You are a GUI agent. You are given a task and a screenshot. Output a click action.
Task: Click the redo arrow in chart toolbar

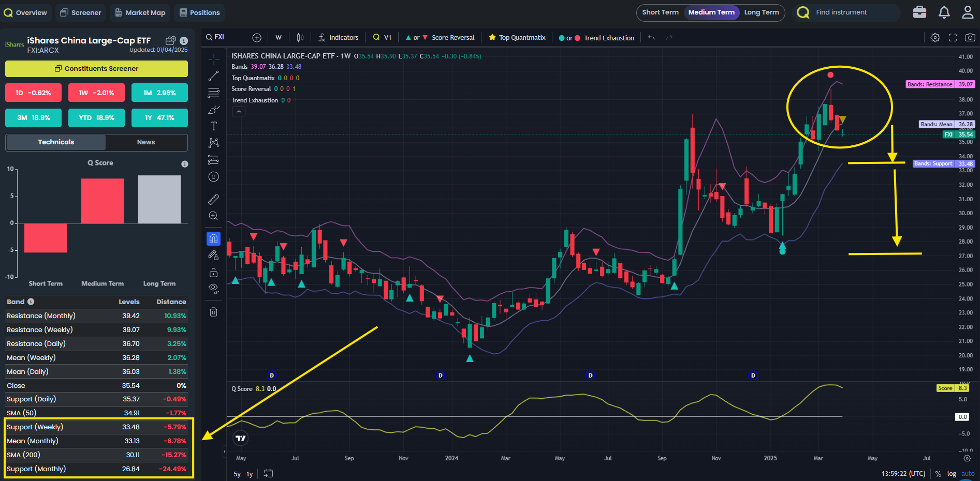669,38
